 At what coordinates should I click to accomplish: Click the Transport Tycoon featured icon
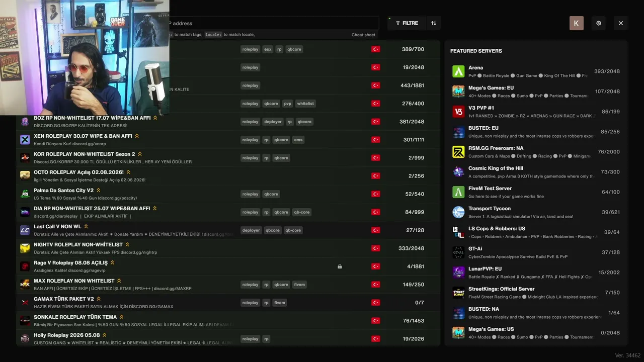tap(458, 212)
